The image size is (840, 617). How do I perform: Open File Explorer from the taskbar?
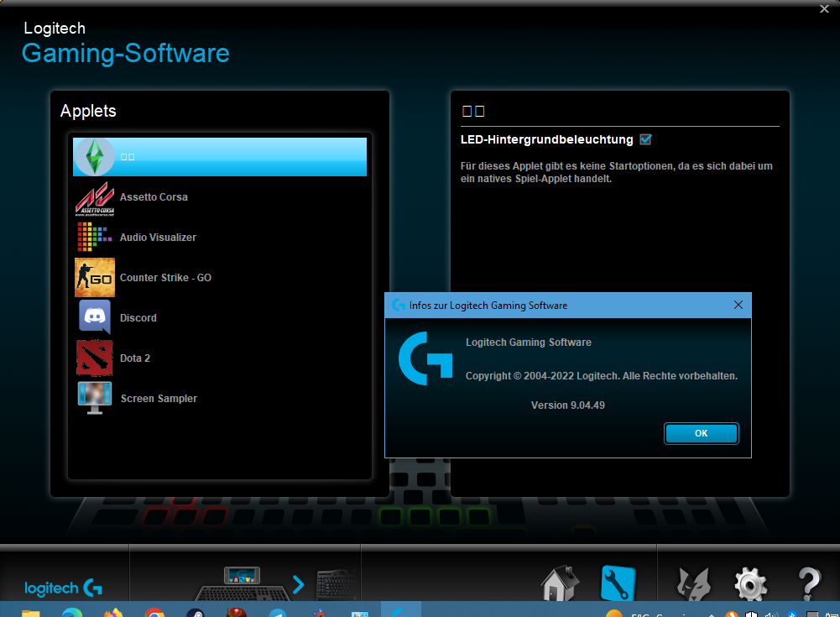pos(31,614)
